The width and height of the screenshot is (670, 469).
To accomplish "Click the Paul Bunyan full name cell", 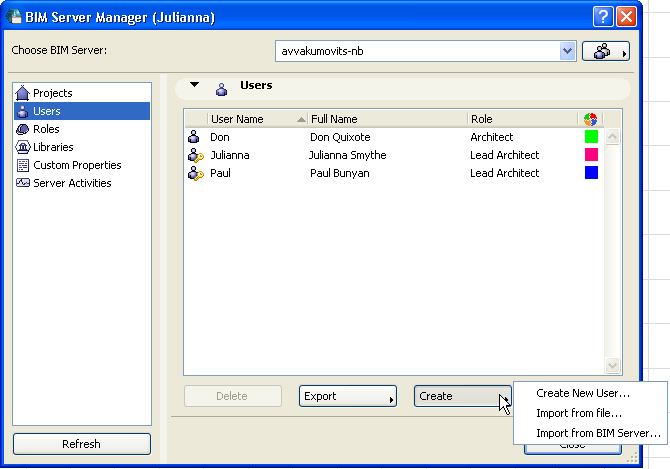I will pos(340,173).
